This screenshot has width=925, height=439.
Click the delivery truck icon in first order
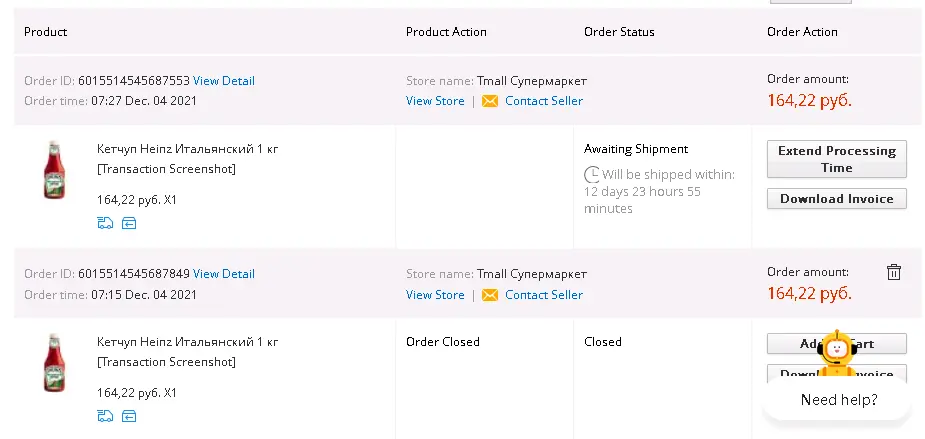pyautogui.click(x=105, y=223)
